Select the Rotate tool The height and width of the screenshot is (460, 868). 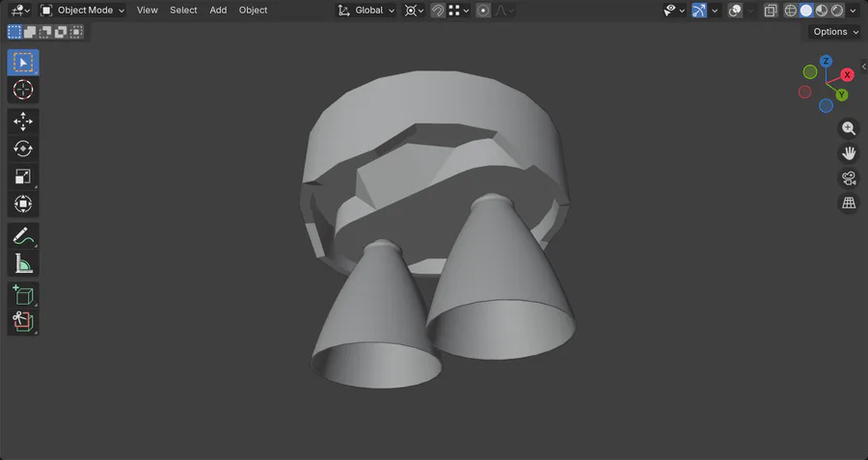[x=23, y=149]
